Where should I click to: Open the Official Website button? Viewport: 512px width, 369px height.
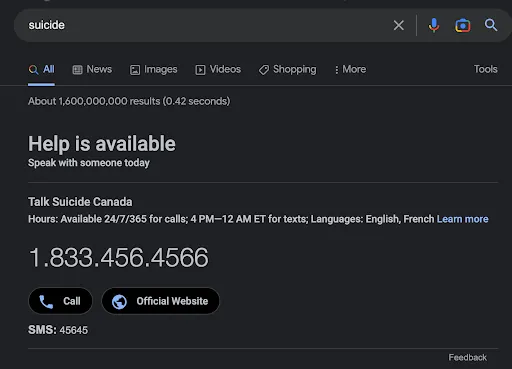(161, 301)
